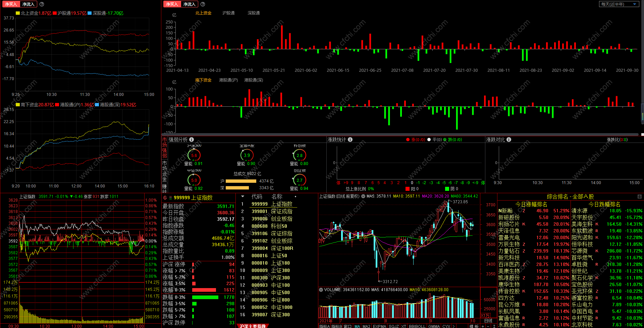
Task: Open 模板 menu at chart bottom
Action: pyautogui.click(x=474, y=326)
